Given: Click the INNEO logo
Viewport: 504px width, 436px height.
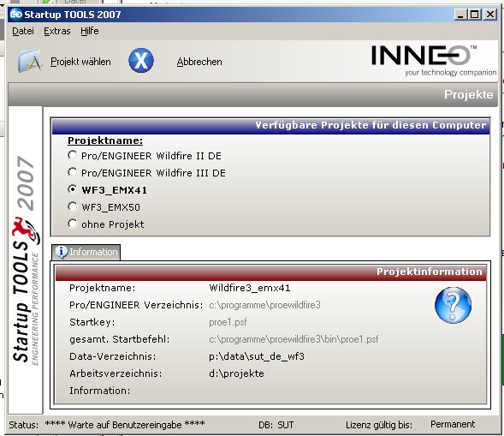Looking at the screenshot, I should coord(434,60).
